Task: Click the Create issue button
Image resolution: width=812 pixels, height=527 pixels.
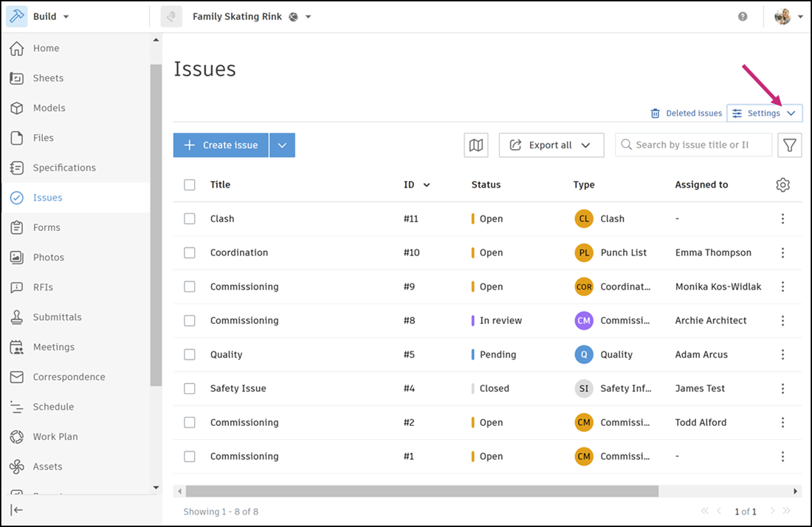Action: pos(221,145)
